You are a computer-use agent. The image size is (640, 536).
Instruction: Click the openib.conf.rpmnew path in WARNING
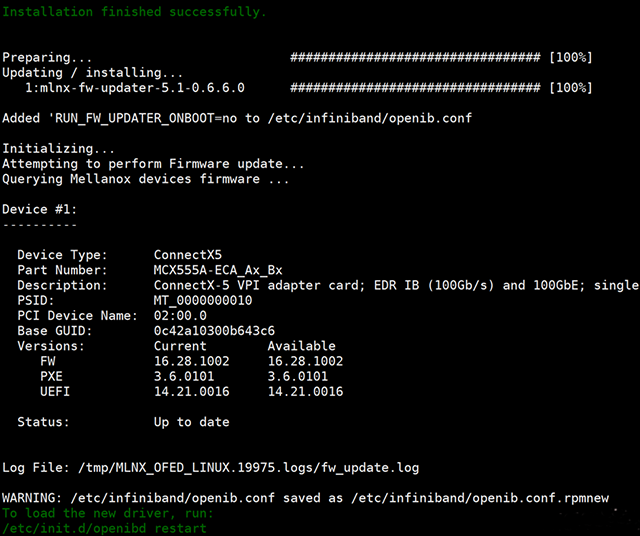(480, 498)
